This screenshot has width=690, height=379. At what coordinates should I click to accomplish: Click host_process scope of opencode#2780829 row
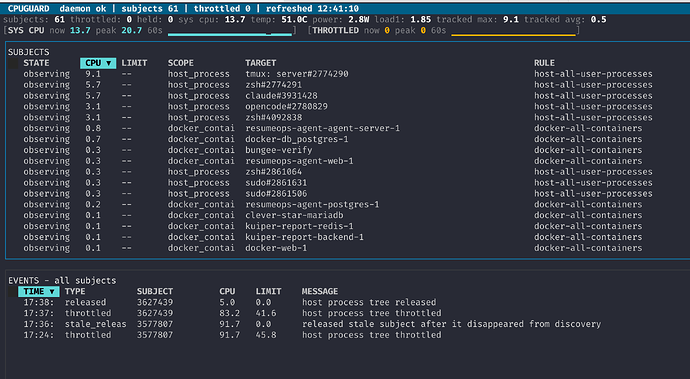point(198,107)
